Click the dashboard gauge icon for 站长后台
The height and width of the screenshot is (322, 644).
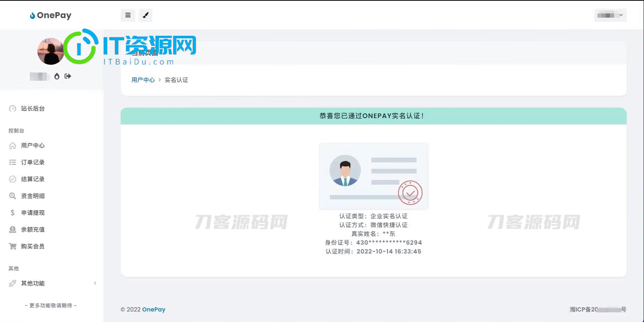click(13, 108)
